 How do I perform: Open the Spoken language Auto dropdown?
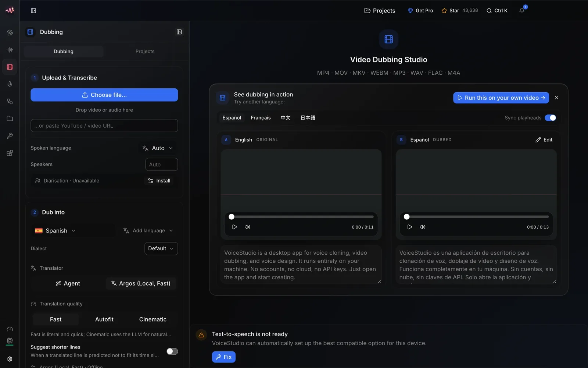point(158,148)
